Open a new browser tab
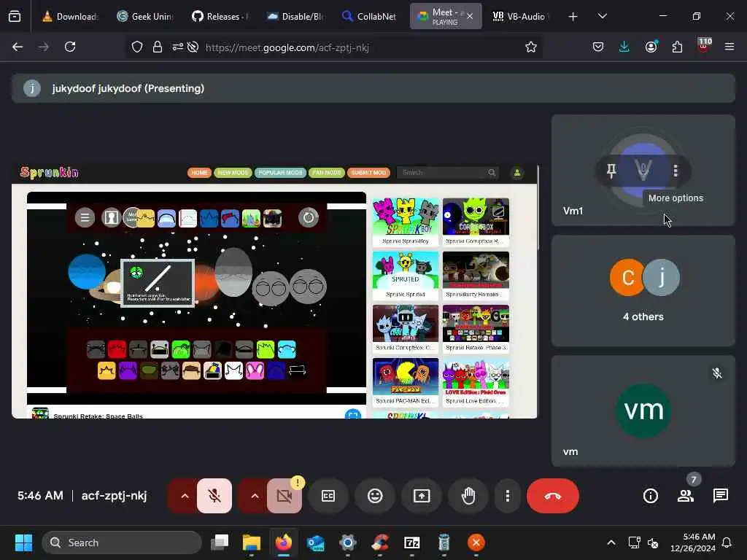Viewport: 747px width, 560px height. pos(573,16)
